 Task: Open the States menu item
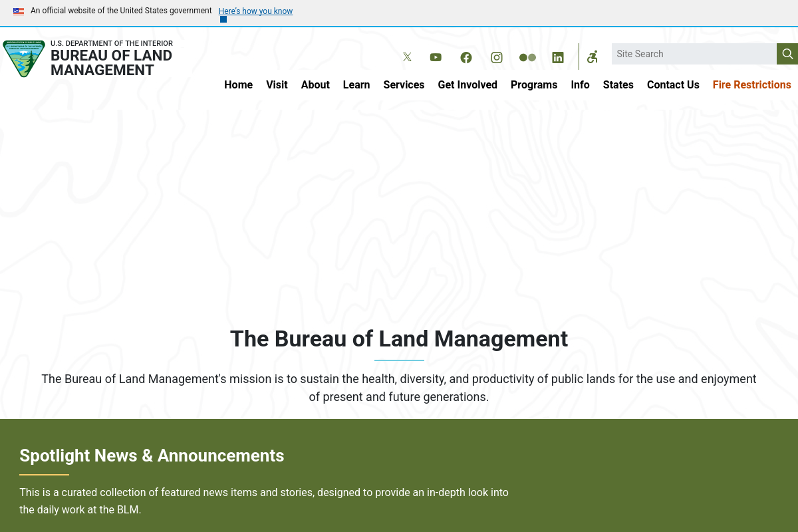618,84
